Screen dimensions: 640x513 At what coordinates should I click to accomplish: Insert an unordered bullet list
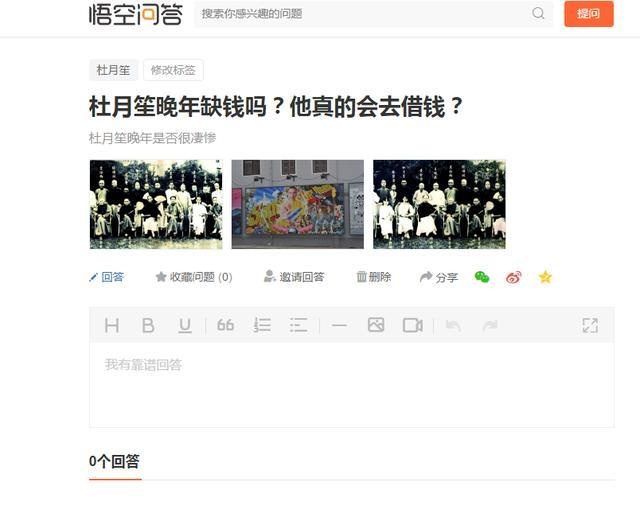(298, 325)
